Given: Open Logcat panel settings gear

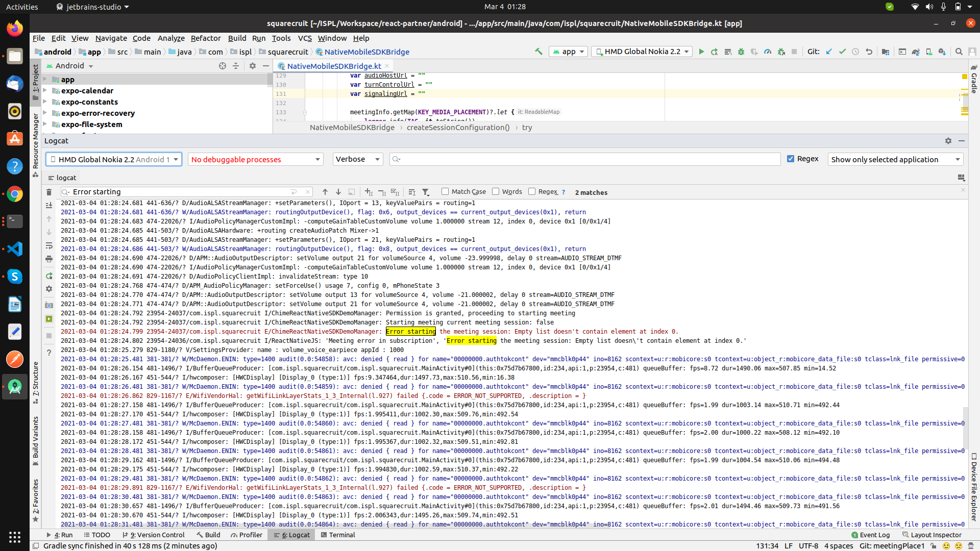Looking at the screenshot, I should coord(948,141).
